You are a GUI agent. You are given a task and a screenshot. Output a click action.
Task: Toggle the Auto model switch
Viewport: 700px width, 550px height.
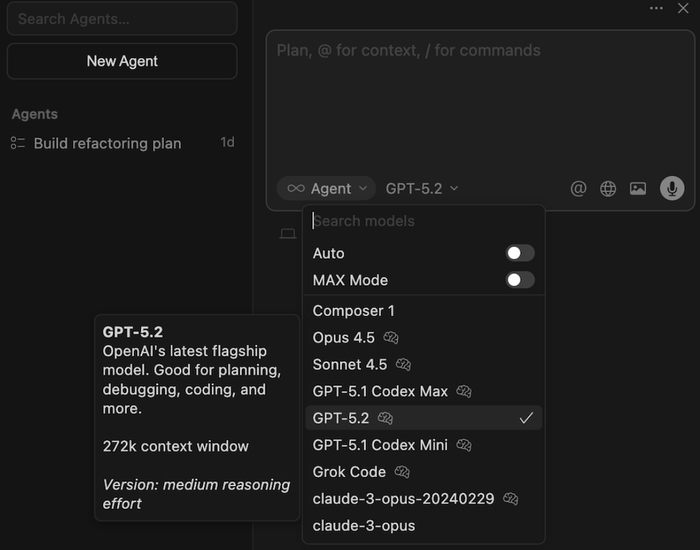tap(520, 253)
